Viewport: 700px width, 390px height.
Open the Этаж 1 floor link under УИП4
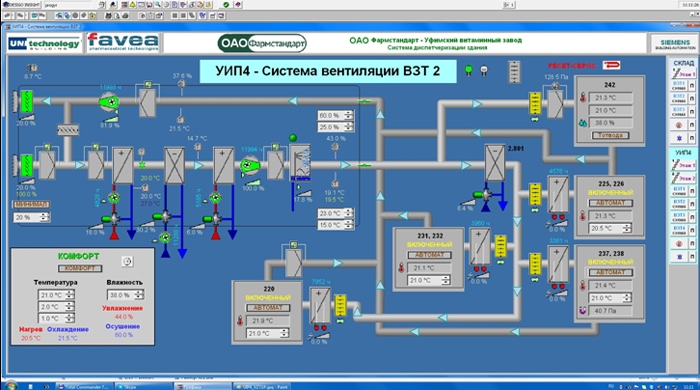[684, 165]
